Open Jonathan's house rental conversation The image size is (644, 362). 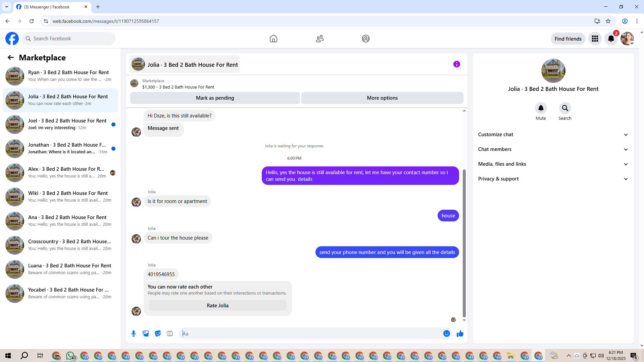(60, 149)
